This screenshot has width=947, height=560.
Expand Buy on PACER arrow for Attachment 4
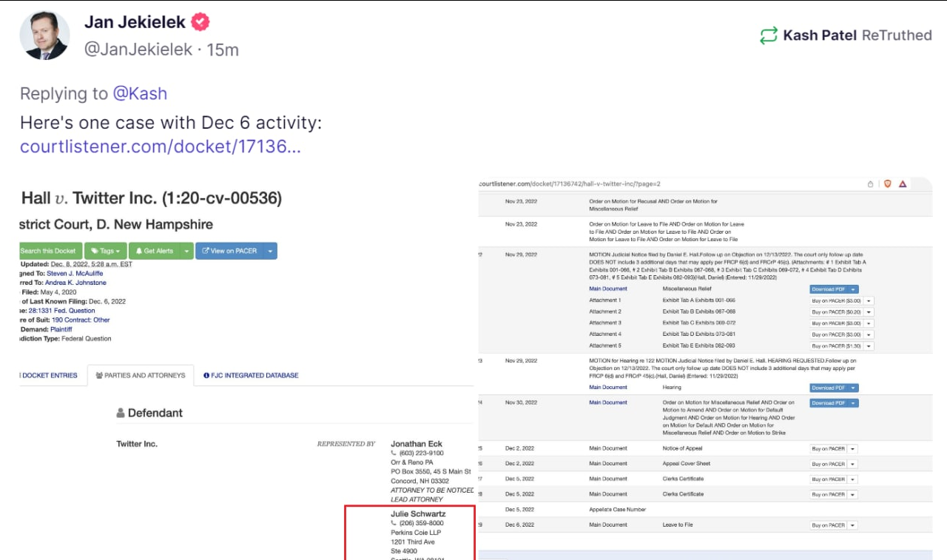point(869,334)
